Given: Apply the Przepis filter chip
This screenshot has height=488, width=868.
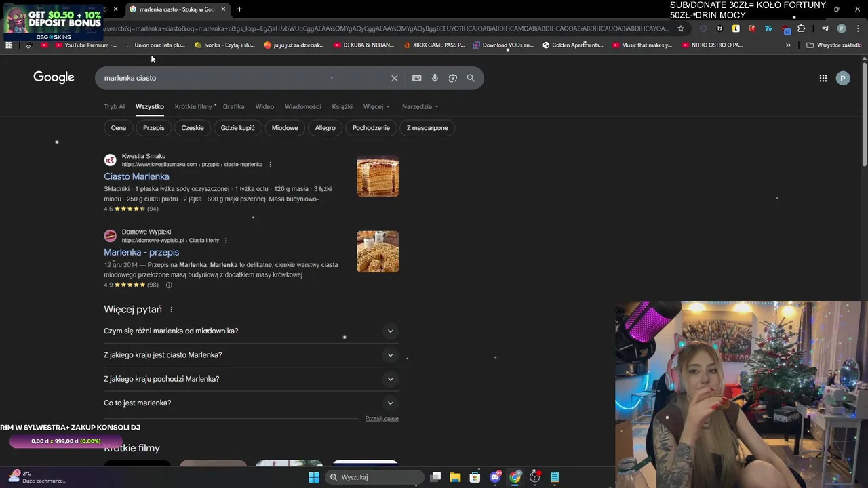Looking at the screenshot, I should pos(154,128).
